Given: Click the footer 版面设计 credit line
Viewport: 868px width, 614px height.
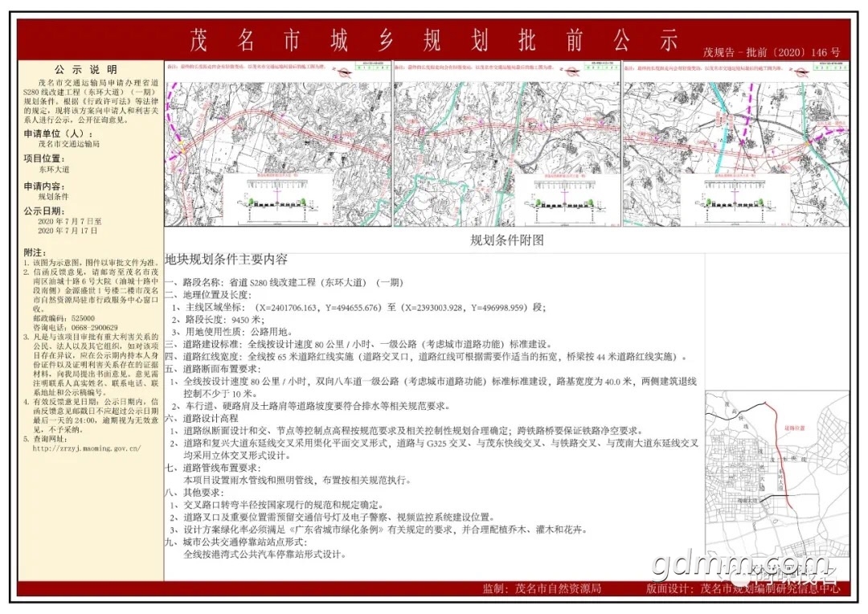Looking at the screenshot, I should pyautogui.click(x=743, y=588).
